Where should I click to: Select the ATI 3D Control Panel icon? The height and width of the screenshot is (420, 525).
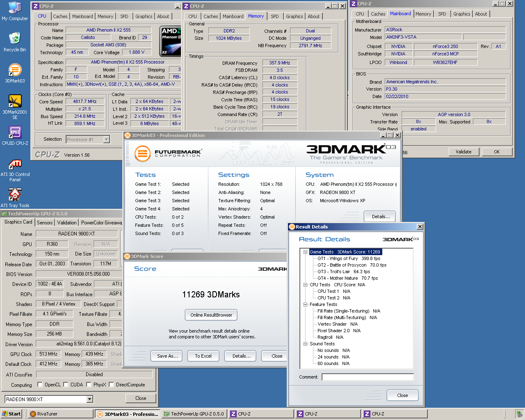point(15,171)
